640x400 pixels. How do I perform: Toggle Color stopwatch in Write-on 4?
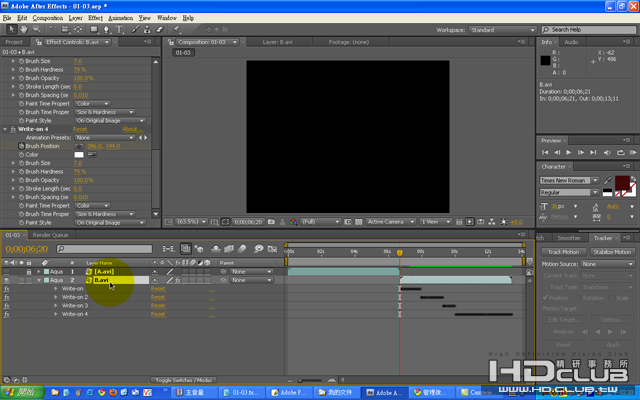21,155
